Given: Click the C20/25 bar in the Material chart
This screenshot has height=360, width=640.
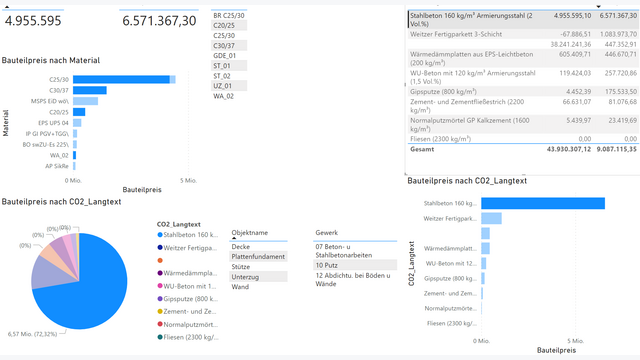Looking at the screenshot, I should click(x=79, y=112).
